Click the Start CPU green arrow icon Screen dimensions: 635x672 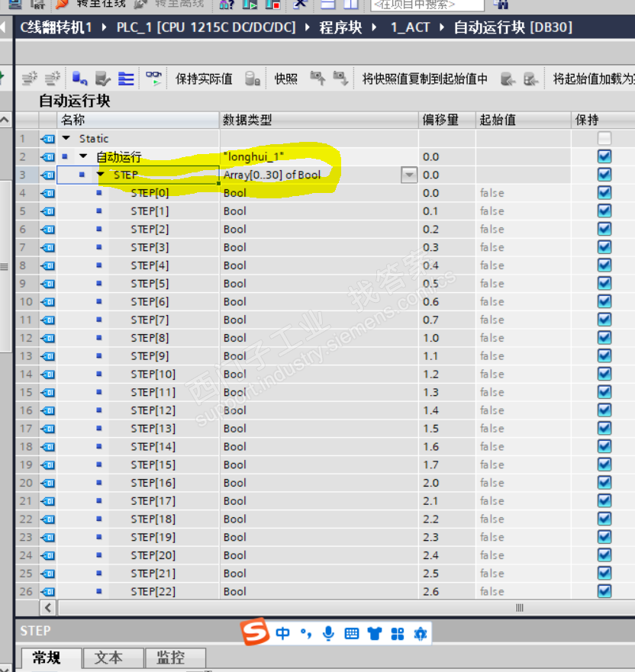(x=250, y=4)
